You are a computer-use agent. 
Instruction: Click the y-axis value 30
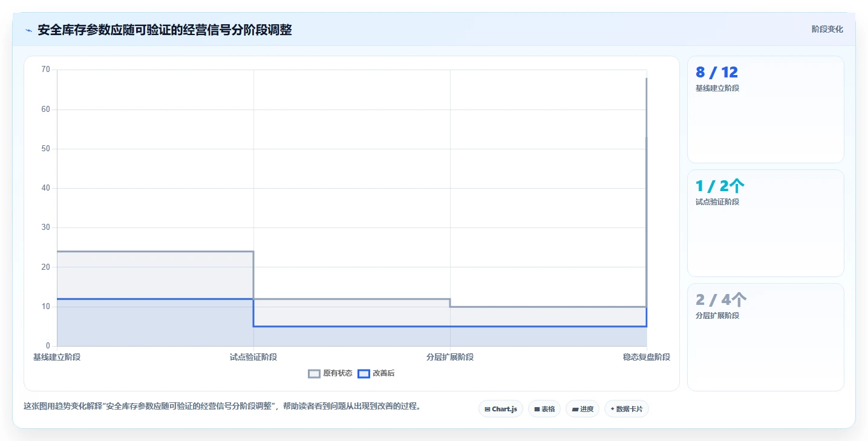[x=46, y=227]
